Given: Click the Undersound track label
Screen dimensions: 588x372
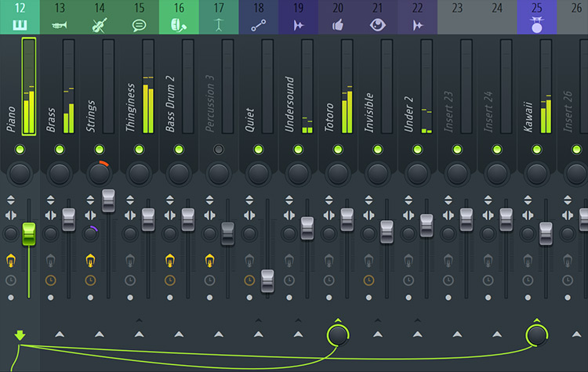Looking at the screenshot, I should (289, 103).
